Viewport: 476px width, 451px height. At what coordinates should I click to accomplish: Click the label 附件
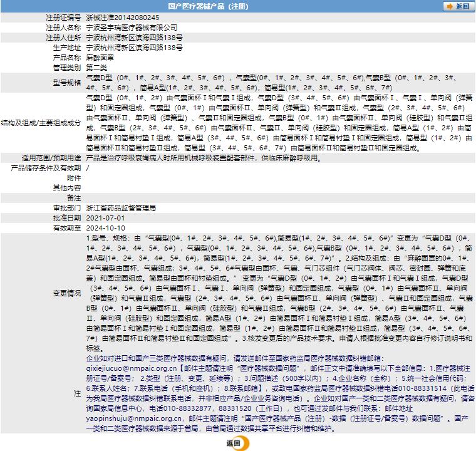[x=74, y=178]
